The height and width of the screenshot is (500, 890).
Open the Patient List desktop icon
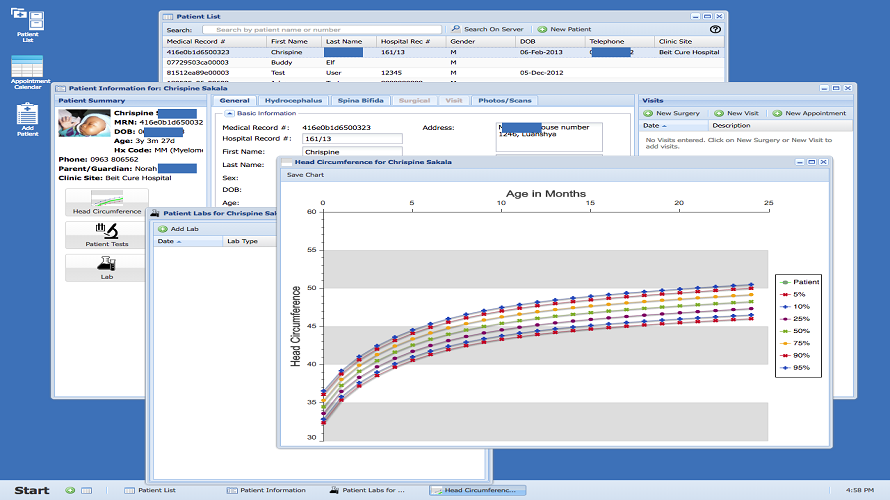tap(27, 22)
